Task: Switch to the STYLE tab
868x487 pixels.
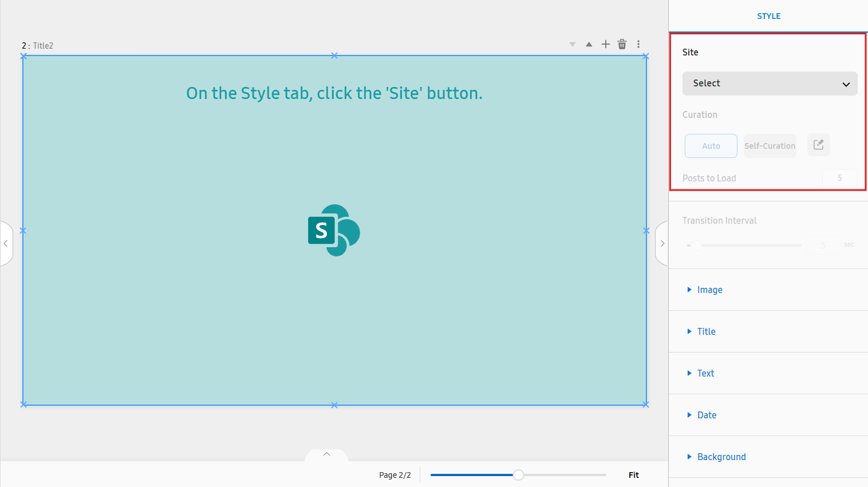Action: click(768, 16)
